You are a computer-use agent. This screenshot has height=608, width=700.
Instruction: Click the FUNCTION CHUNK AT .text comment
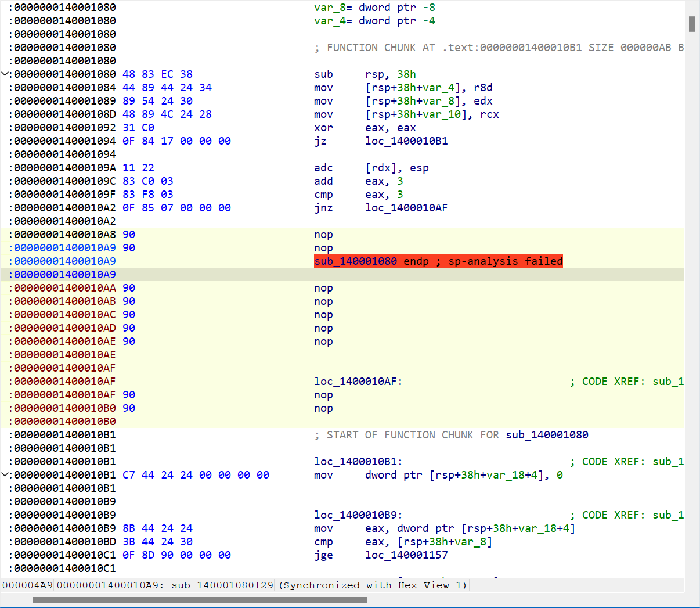click(x=499, y=48)
